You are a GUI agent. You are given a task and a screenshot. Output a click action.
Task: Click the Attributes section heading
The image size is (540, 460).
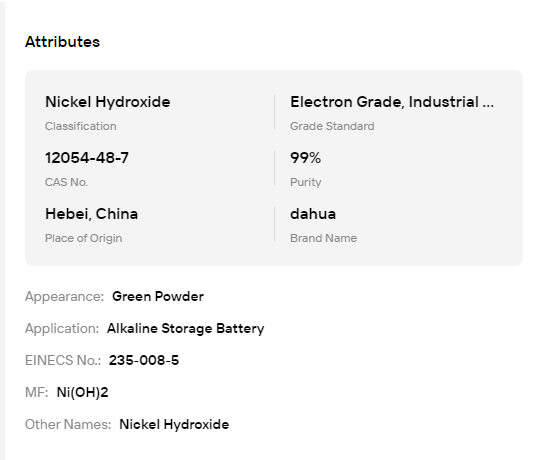click(x=62, y=42)
